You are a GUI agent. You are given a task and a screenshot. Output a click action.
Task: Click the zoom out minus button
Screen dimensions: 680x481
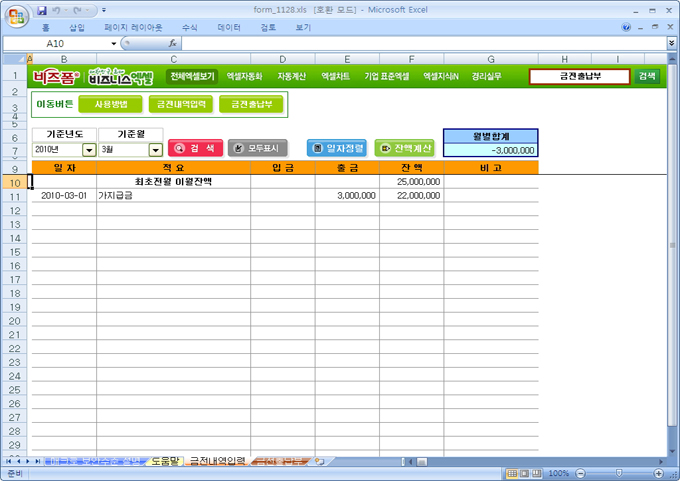click(581, 473)
